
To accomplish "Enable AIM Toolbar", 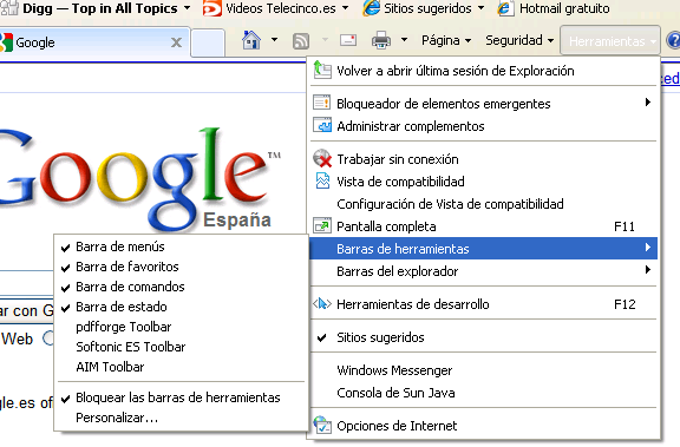I will (x=181, y=367).
